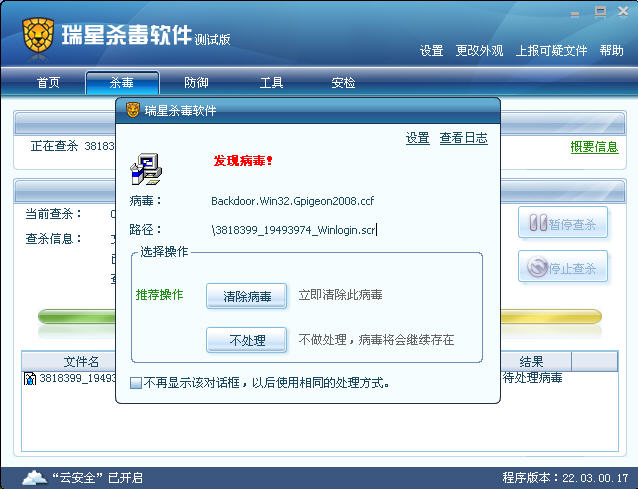
Task: Open the 查看日志 link
Action: 463,138
